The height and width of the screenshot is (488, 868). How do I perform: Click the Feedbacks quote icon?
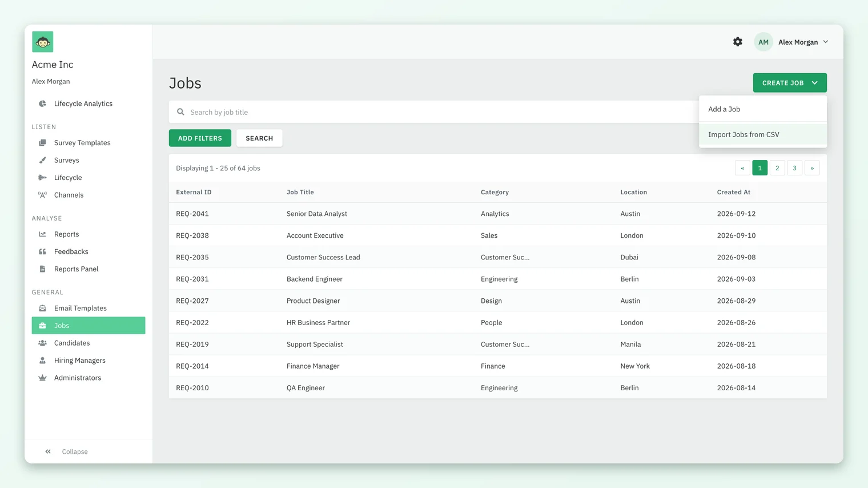42,251
